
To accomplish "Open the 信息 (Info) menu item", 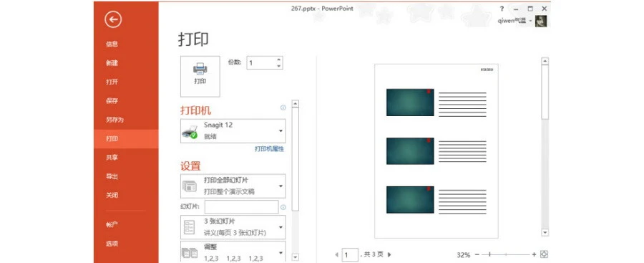I will coord(112,44).
